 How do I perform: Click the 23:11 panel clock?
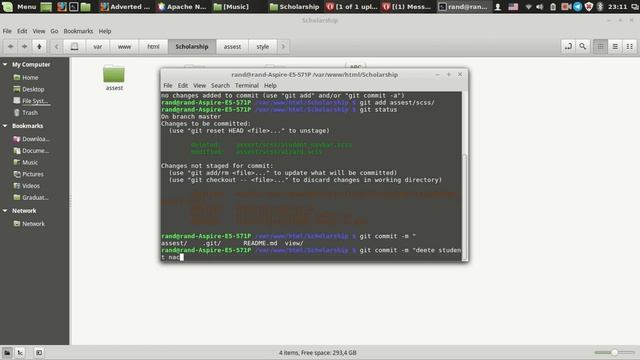click(617, 7)
